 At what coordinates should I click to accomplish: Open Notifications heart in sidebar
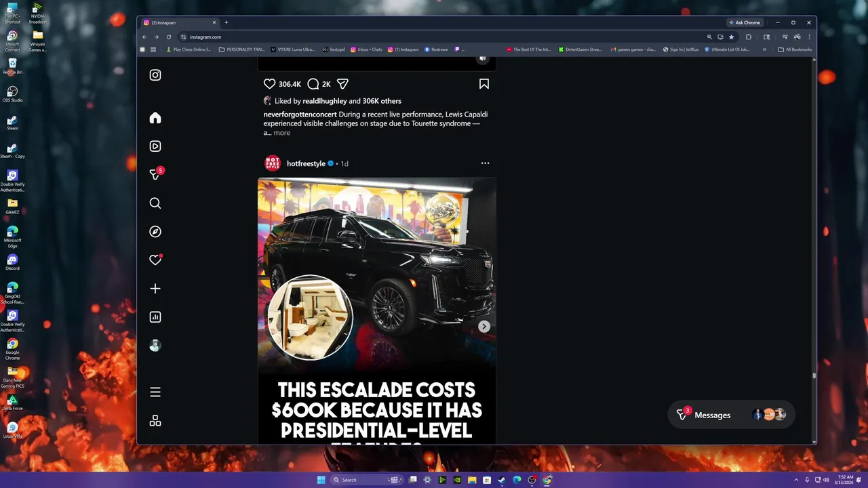(x=155, y=260)
